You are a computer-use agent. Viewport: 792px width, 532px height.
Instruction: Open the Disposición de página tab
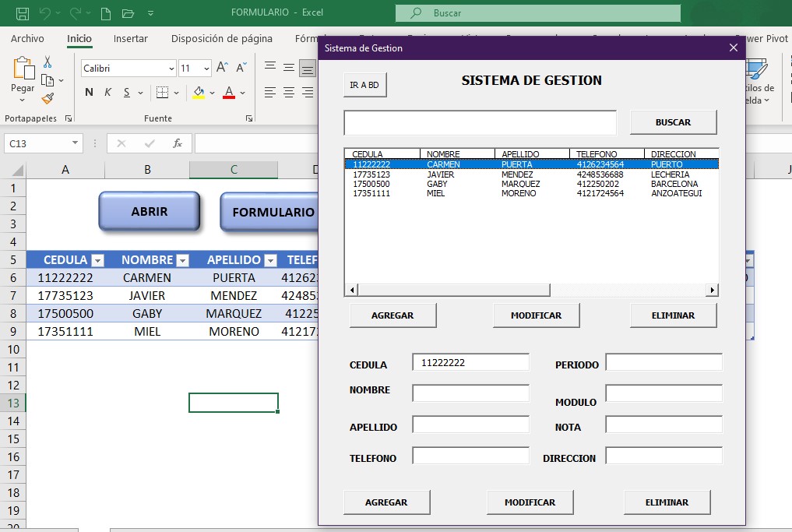222,39
